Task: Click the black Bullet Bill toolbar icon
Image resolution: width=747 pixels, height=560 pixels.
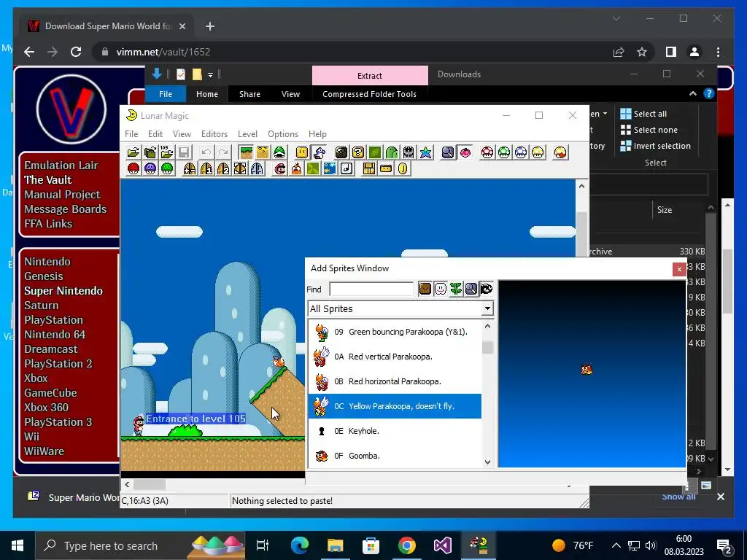Action: (x=341, y=152)
